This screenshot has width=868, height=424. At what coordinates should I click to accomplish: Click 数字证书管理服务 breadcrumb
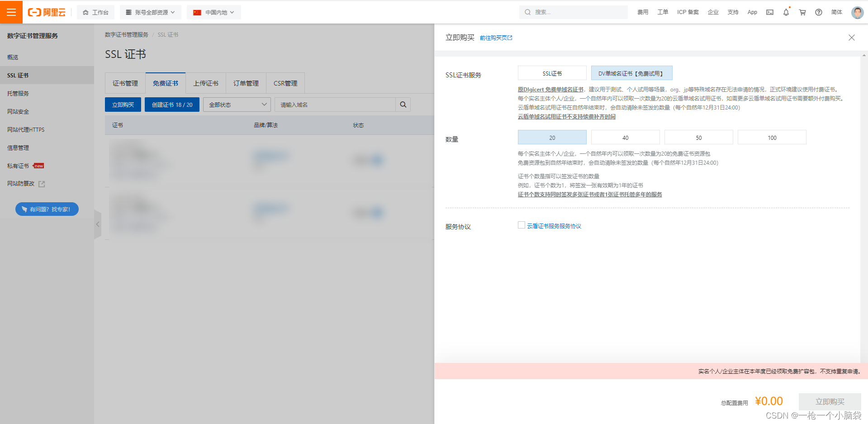127,35
